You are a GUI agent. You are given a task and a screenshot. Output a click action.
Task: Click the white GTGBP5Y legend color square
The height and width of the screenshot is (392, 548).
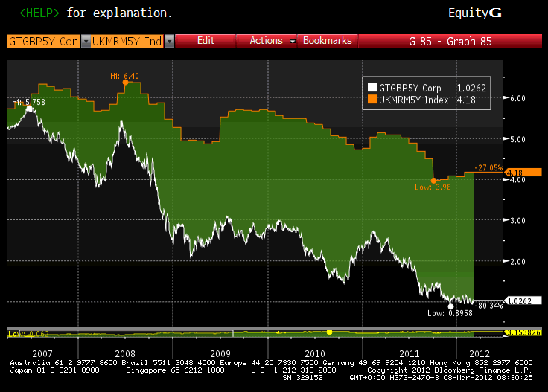click(373, 86)
